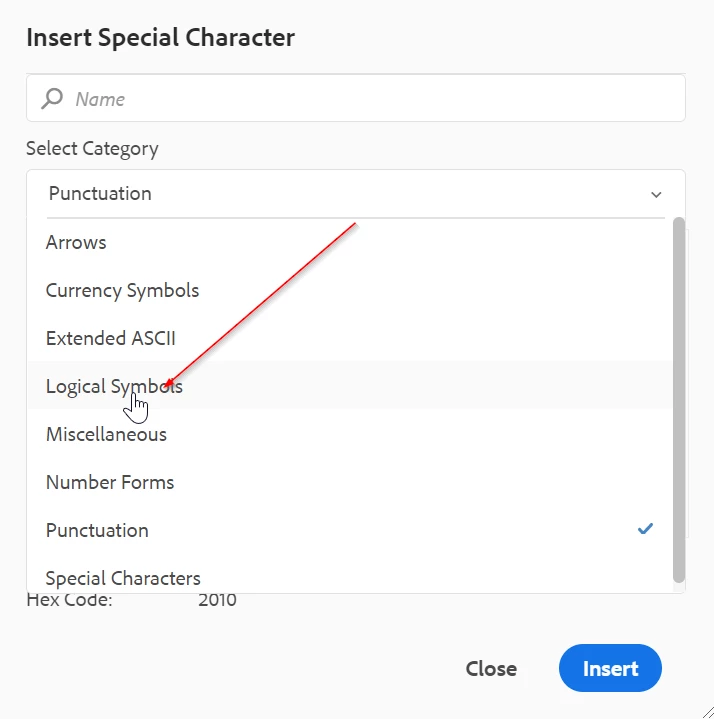This screenshot has height=719, width=714.
Task: Expand the category dropdown chevron
Action: tap(656, 194)
